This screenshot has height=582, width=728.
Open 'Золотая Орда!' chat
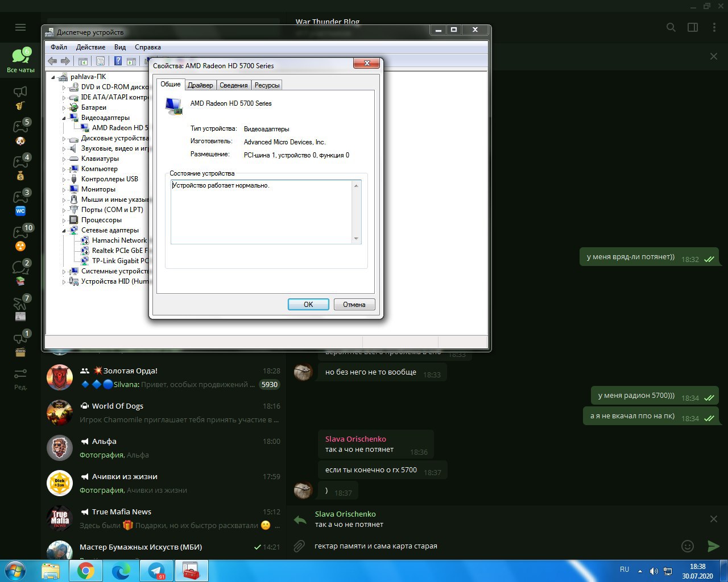[x=163, y=377]
